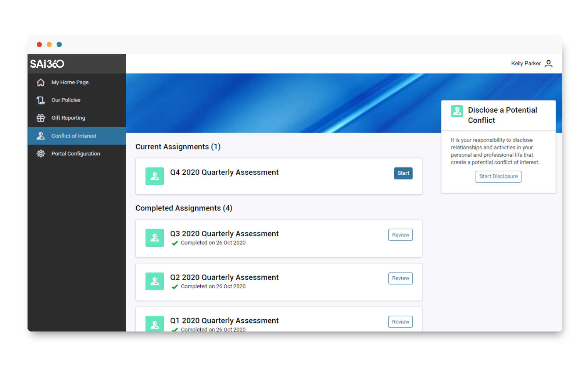Select the Our Policies document icon
Viewport: 588px width, 376px height.
(40, 100)
